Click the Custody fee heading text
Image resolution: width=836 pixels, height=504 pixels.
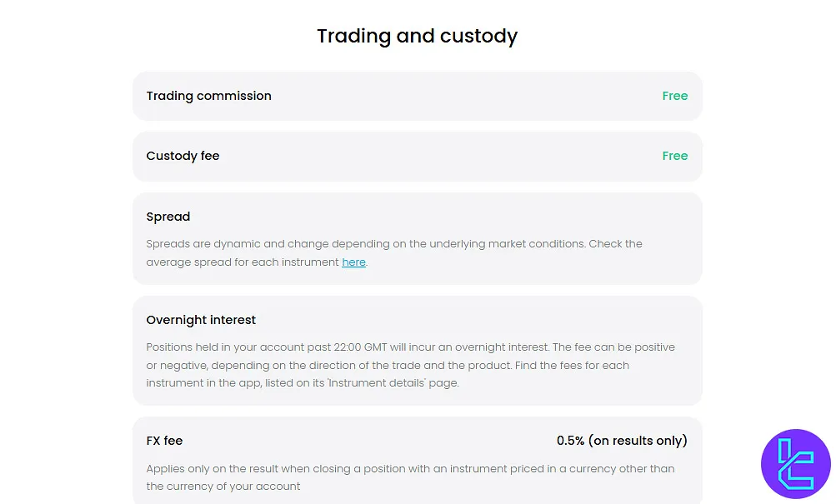pyautogui.click(x=183, y=156)
